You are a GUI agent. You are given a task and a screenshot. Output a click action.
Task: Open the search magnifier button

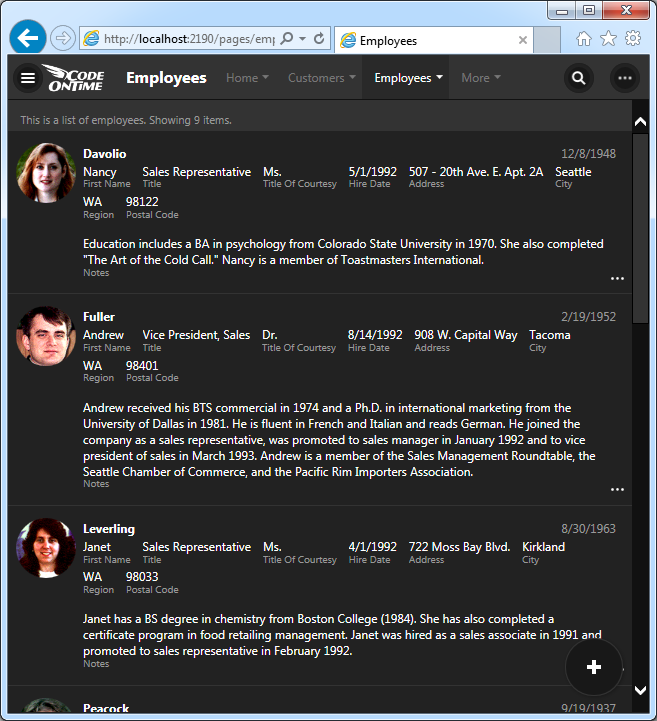point(578,78)
